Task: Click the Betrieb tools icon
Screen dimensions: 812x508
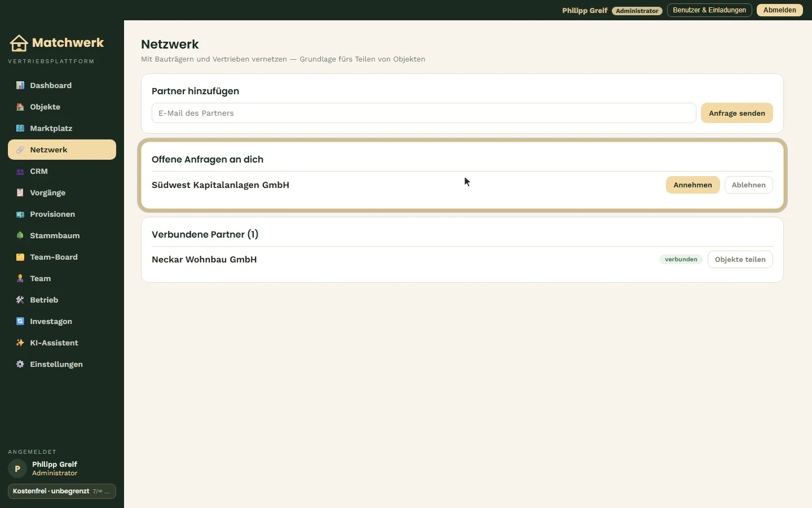Action: (20, 300)
